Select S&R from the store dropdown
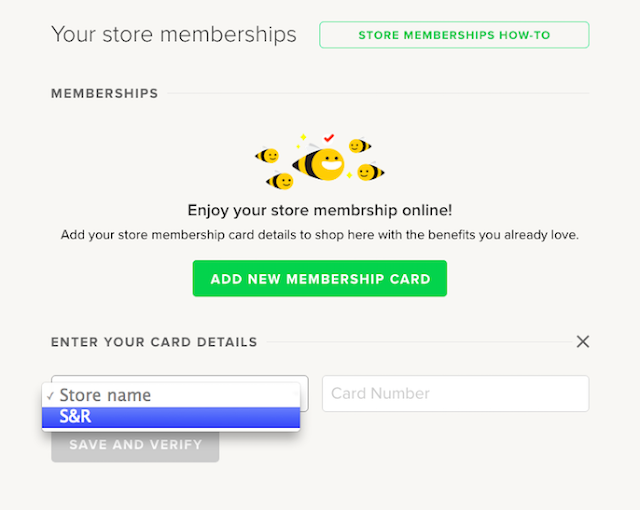Image resolution: width=640 pixels, height=510 pixels. click(170, 417)
